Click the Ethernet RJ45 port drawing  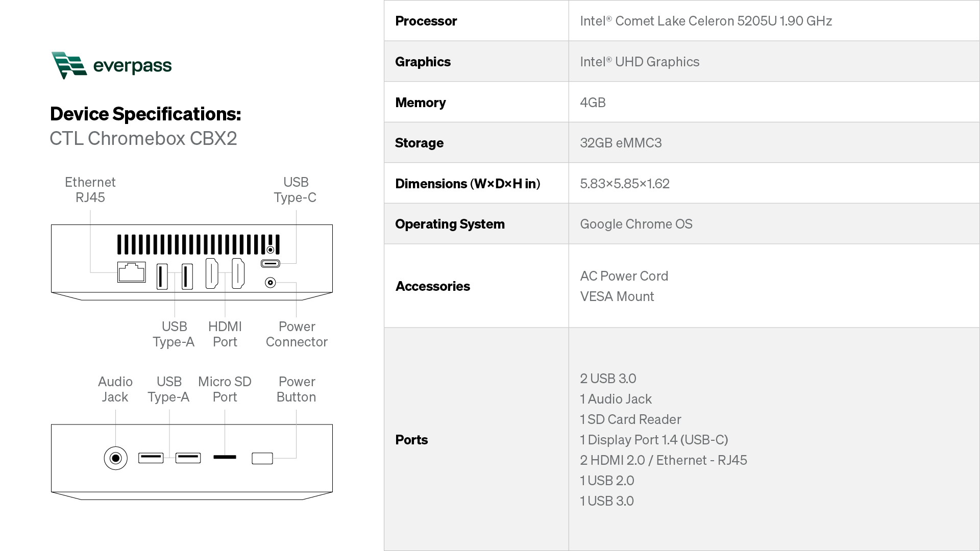pos(131,272)
